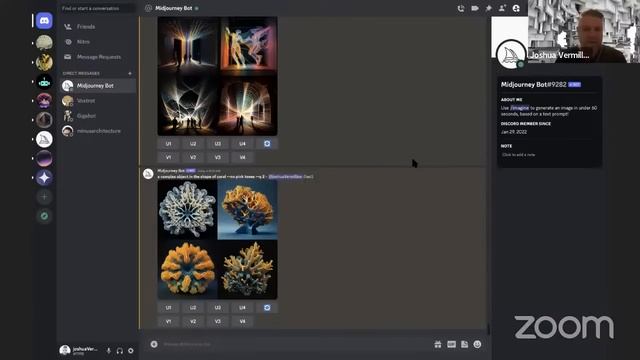Open the GIF picker icon
This screenshot has height=360, width=640.
[x=451, y=344]
